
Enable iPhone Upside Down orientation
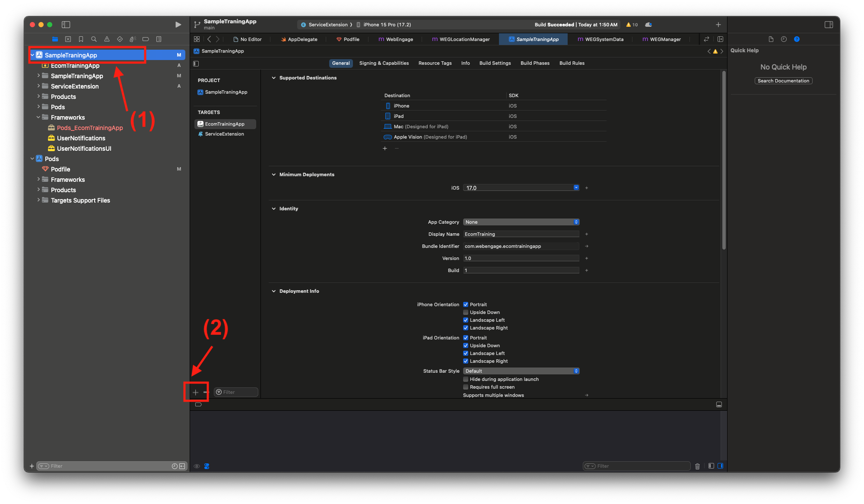pyautogui.click(x=466, y=312)
